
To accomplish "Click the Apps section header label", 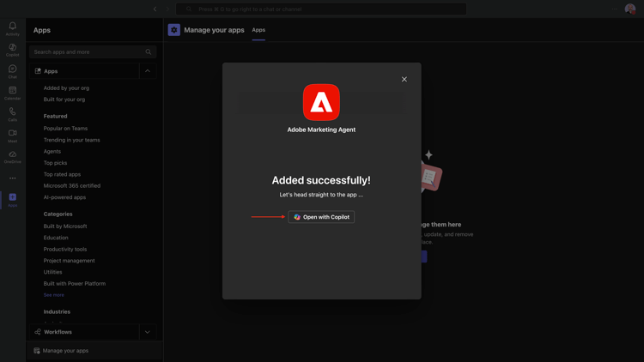I will (51, 71).
